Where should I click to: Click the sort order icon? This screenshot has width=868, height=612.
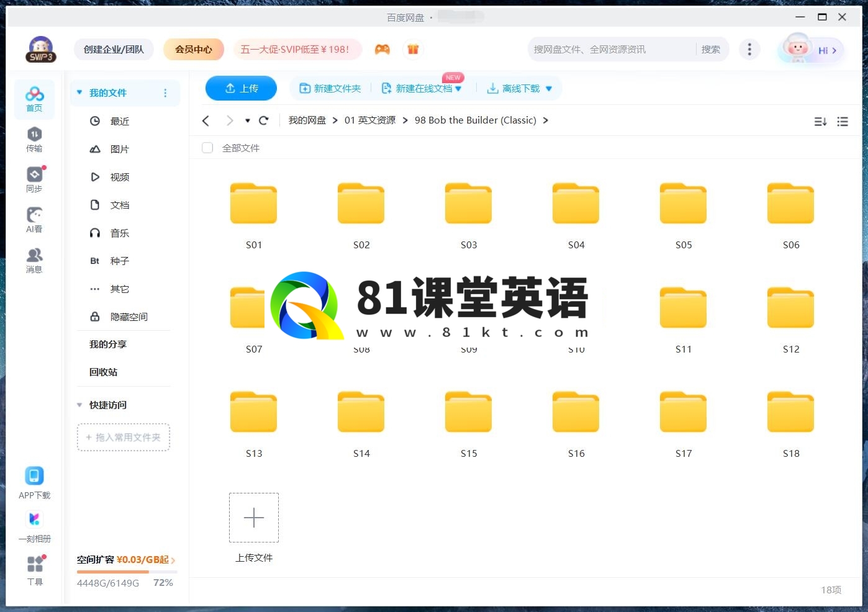pyautogui.click(x=820, y=122)
